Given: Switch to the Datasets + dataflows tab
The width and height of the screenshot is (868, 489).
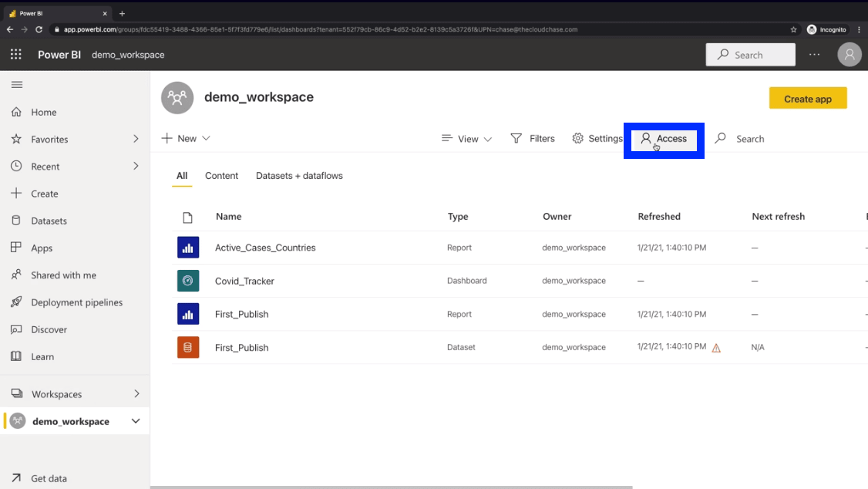Looking at the screenshot, I should pos(299,176).
